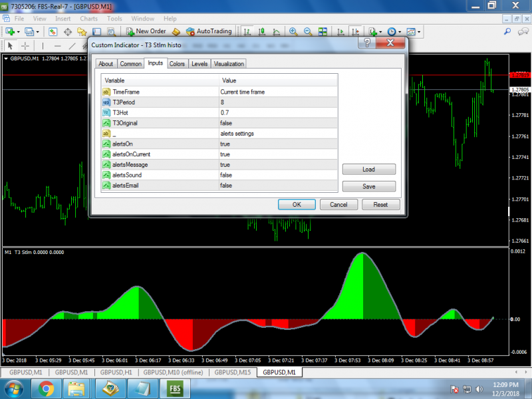Switch chart to candlesticks icon
532x399 pixels.
pyautogui.click(x=261, y=32)
